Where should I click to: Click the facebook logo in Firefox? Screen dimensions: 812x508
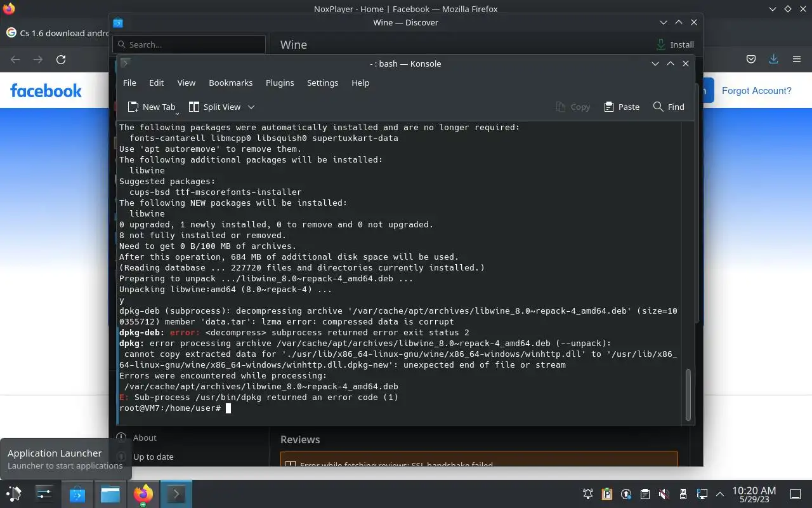click(46, 91)
